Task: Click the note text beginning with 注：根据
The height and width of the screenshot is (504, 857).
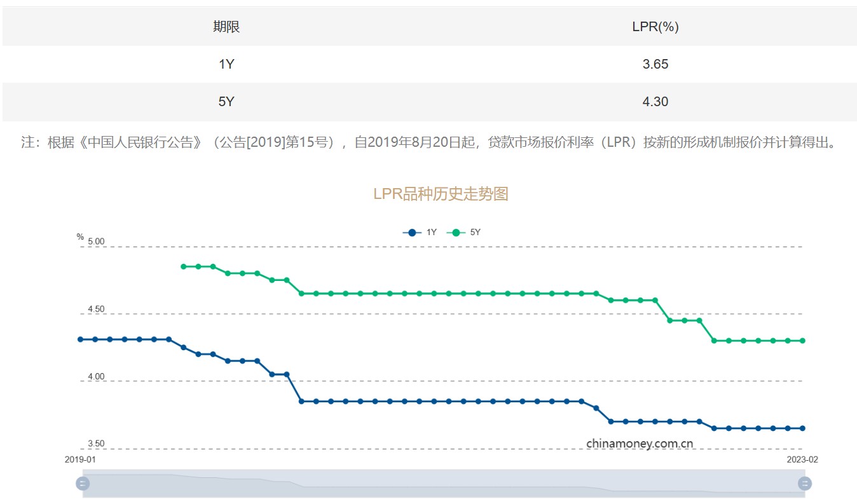Action: [x=428, y=142]
